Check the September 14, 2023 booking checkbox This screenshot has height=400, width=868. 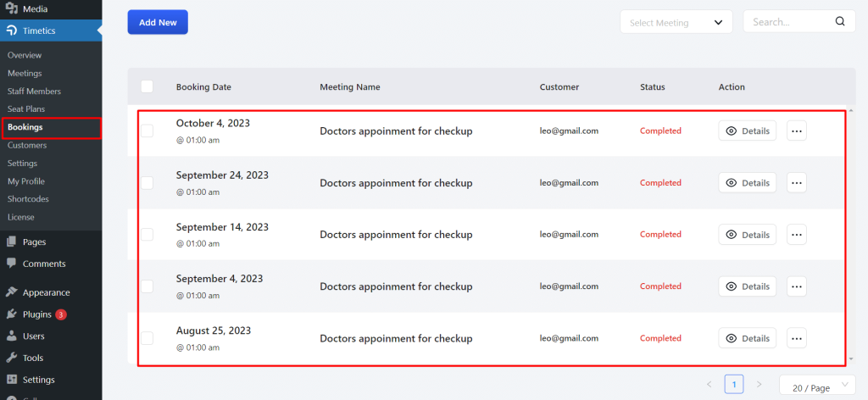147,235
